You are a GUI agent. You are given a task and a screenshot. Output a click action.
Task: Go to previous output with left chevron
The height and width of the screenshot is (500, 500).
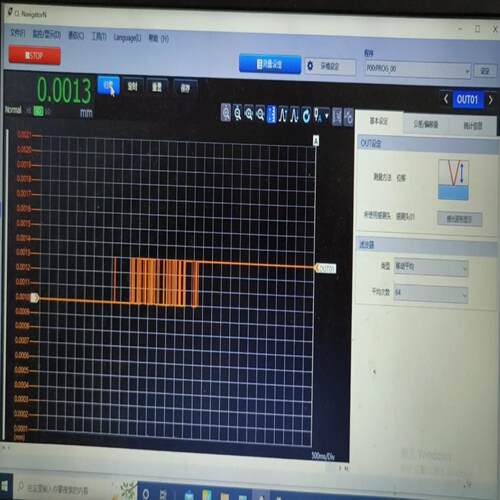click(445, 99)
